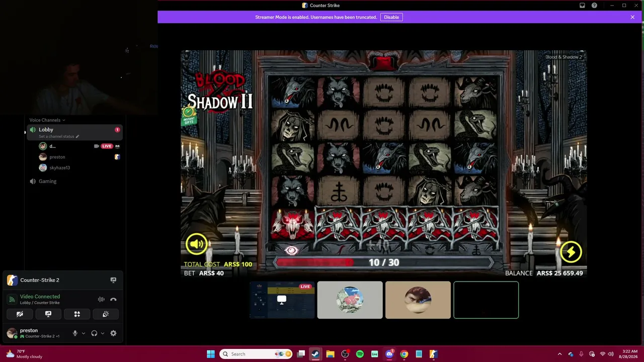
Task: Open the soundboard button
Action: pyautogui.click(x=106, y=314)
